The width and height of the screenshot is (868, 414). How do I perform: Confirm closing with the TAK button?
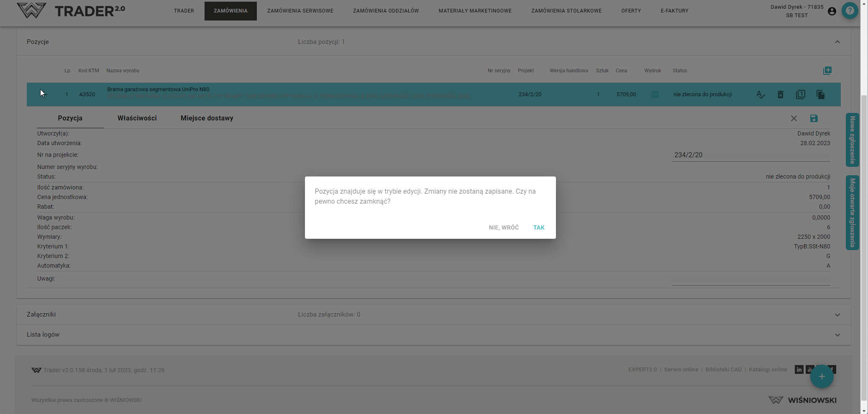(538, 227)
